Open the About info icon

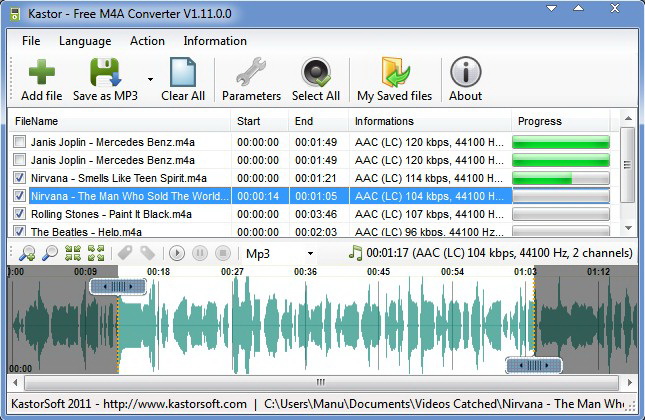coord(466,72)
